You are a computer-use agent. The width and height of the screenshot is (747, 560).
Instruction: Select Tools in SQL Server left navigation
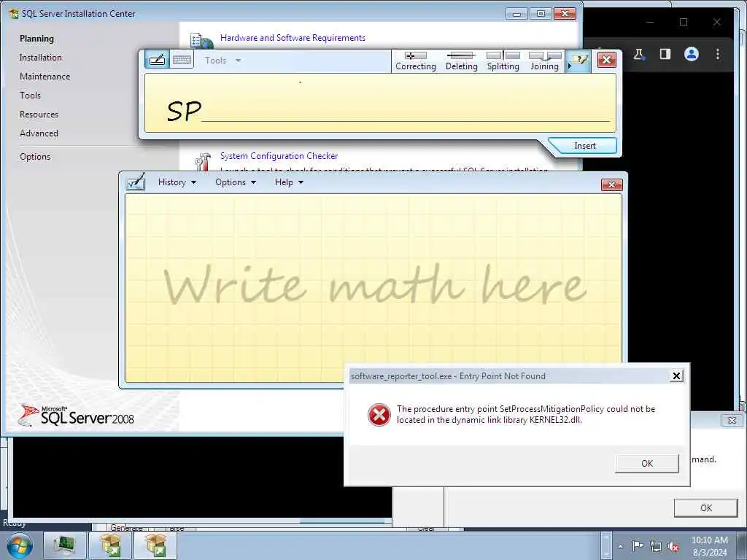tap(30, 96)
